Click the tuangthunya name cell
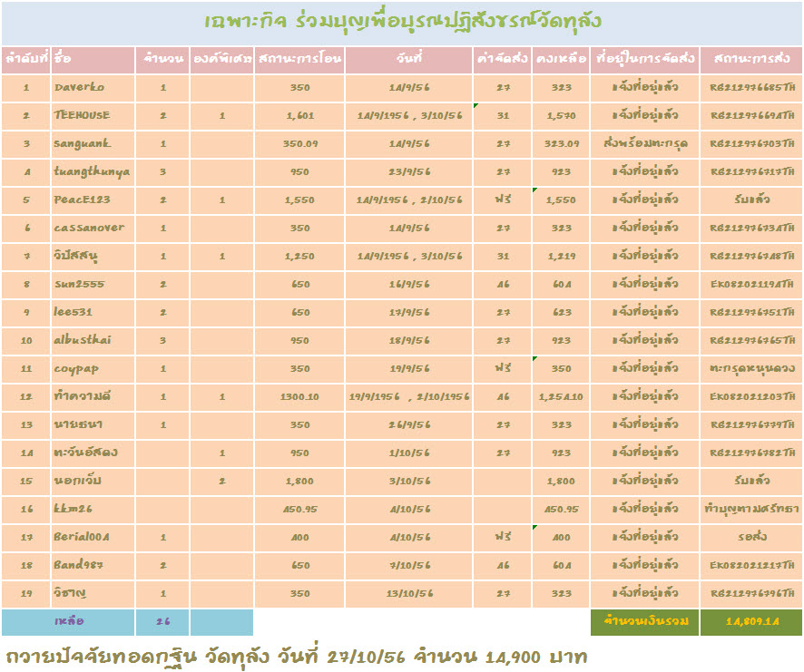Screen dimensions: 804x672 93,172
